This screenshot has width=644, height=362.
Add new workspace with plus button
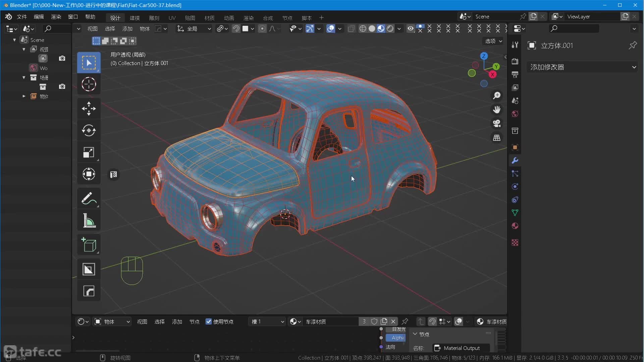(x=321, y=17)
